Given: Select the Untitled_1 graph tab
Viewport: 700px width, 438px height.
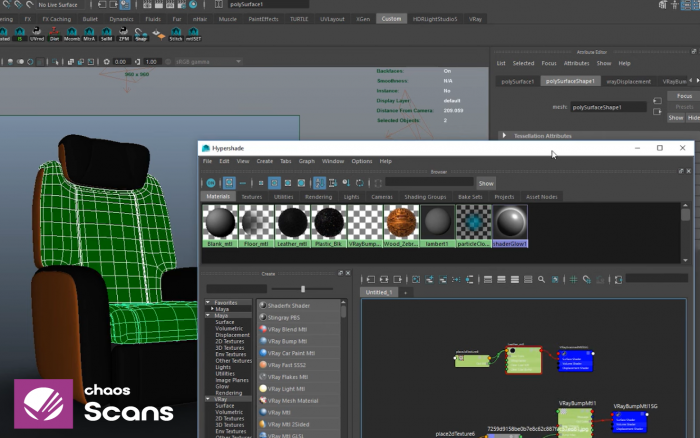Looking at the screenshot, I should (379, 292).
